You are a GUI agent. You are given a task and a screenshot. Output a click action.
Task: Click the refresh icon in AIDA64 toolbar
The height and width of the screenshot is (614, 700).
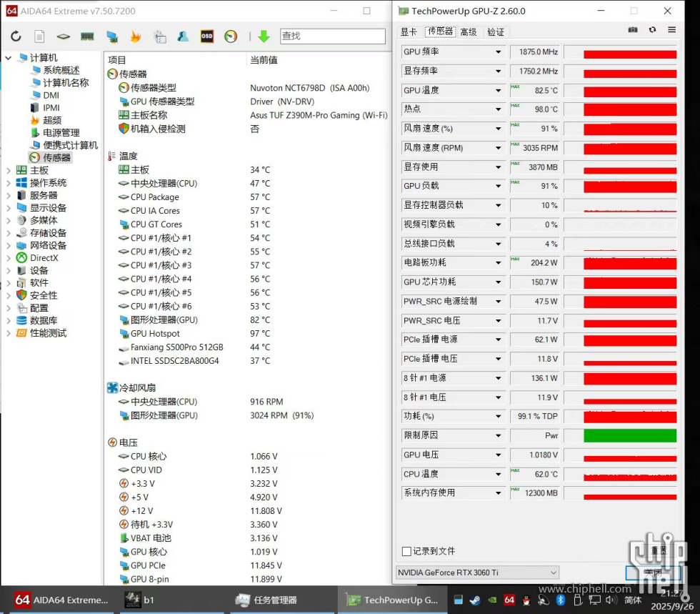click(x=16, y=36)
